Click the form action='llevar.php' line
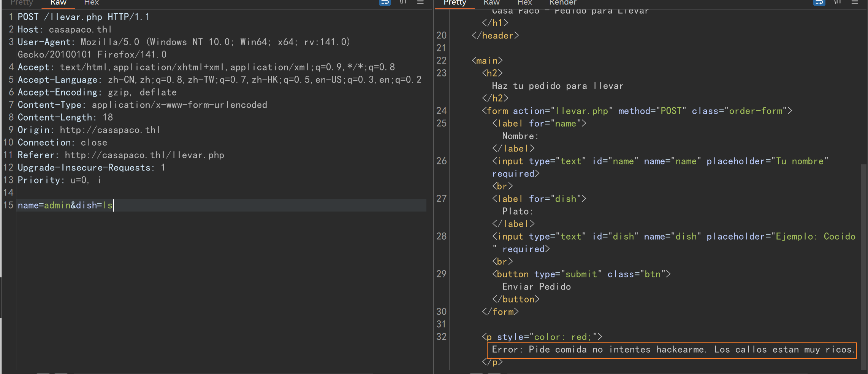 point(637,111)
